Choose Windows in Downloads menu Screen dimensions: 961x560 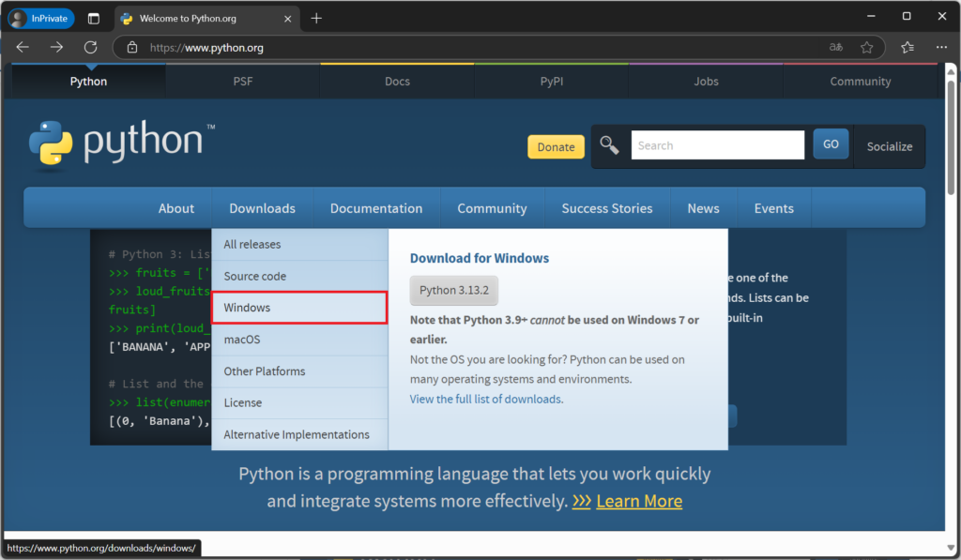(x=299, y=308)
